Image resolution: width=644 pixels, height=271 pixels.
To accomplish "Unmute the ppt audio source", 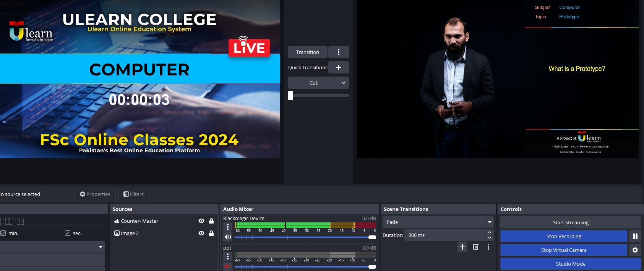I will [228, 266].
